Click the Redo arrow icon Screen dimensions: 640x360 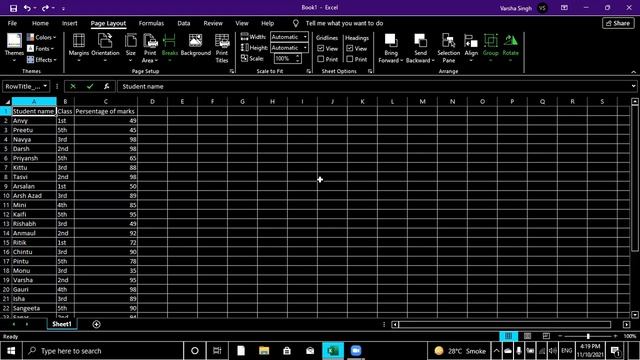[x=45, y=8]
